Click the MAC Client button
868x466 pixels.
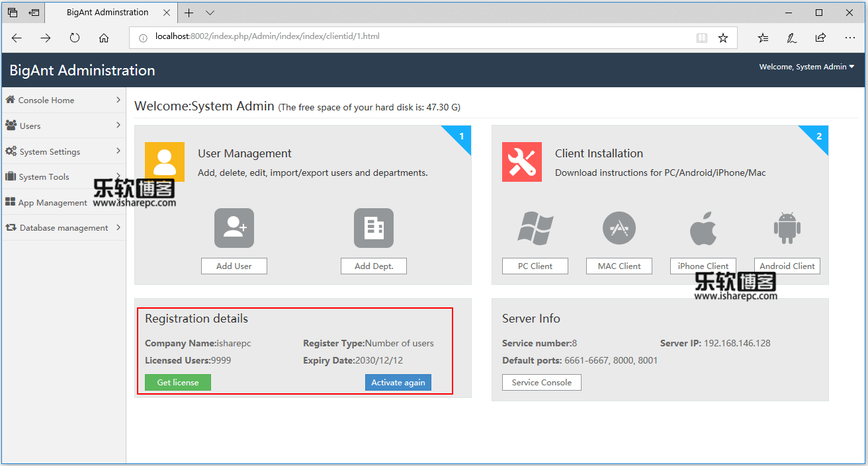pos(619,266)
